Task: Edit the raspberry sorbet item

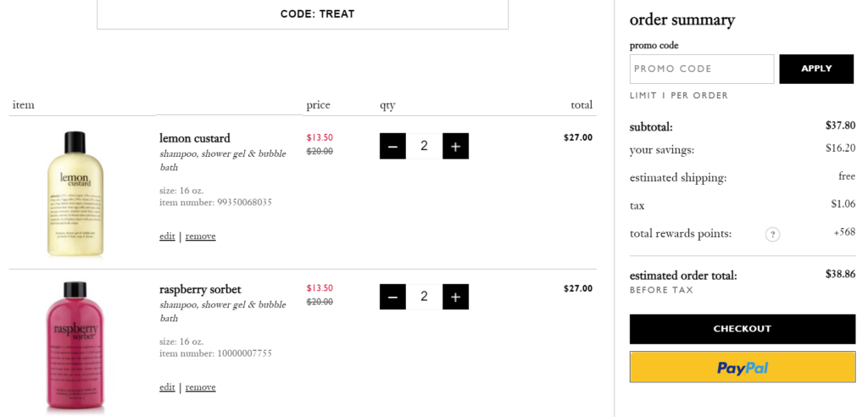Action: click(x=167, y=387)
